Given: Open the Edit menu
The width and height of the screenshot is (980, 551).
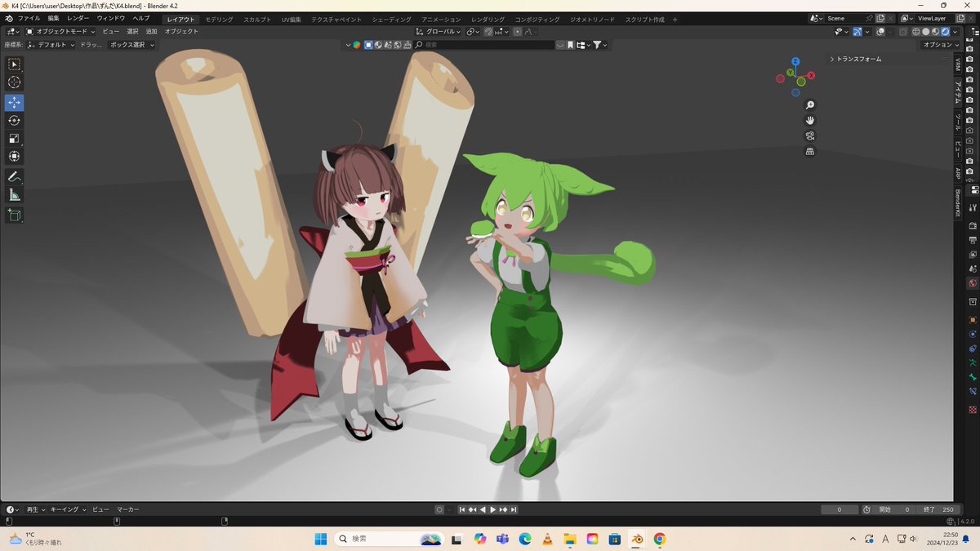Looking at the screenshot, I should click(53, 19).
